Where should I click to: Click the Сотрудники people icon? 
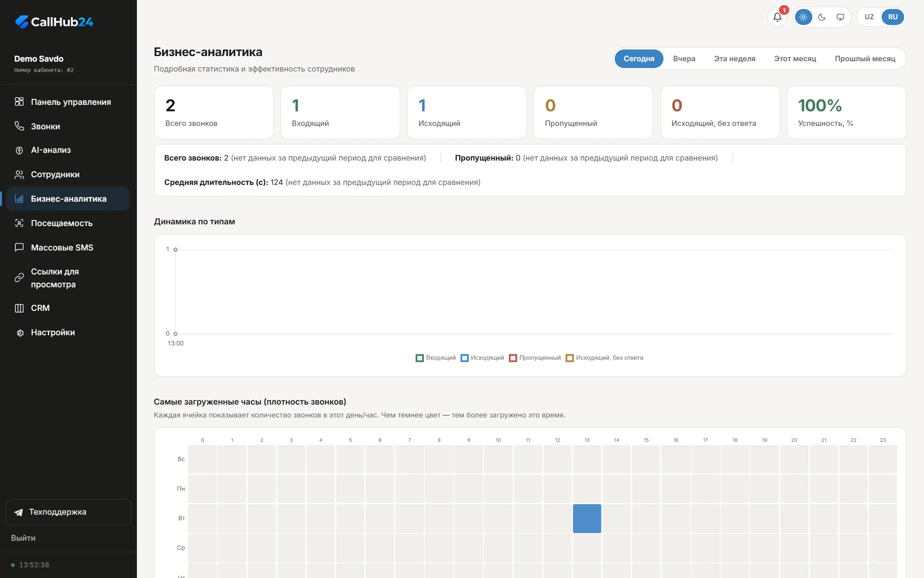[x=19, y=174]
